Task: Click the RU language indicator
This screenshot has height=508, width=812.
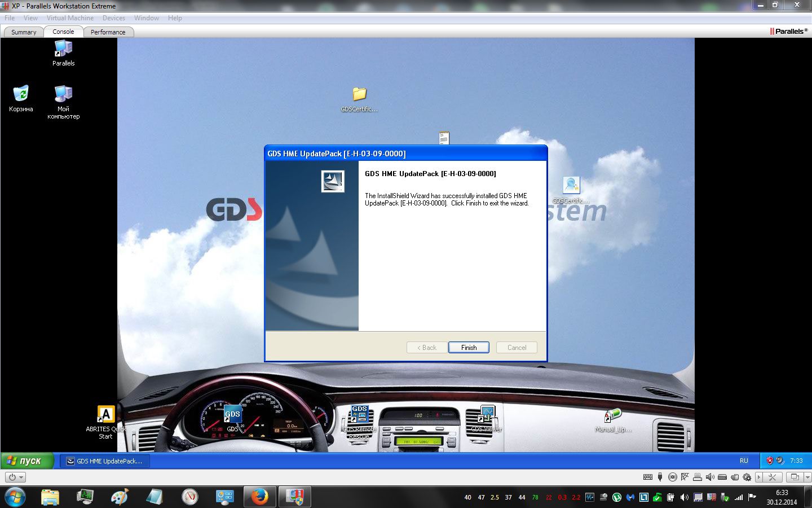Action: click(744, 461)
